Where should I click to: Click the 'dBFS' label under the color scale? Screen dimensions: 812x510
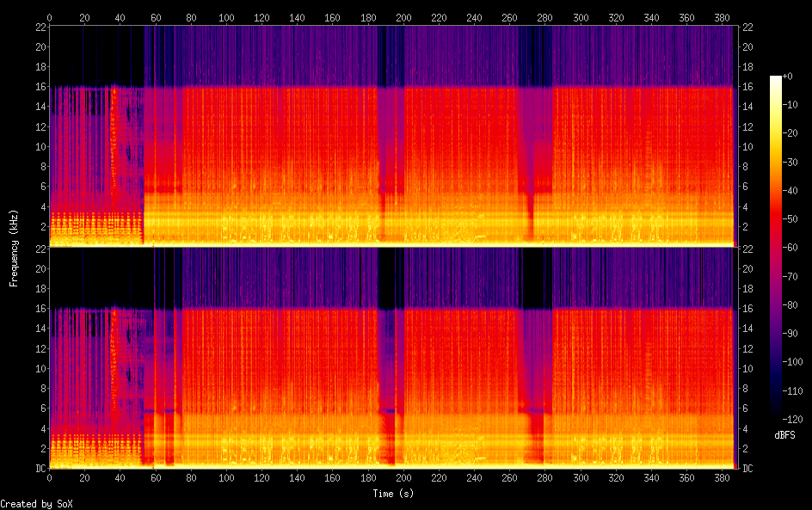click(x=784, y=436)
